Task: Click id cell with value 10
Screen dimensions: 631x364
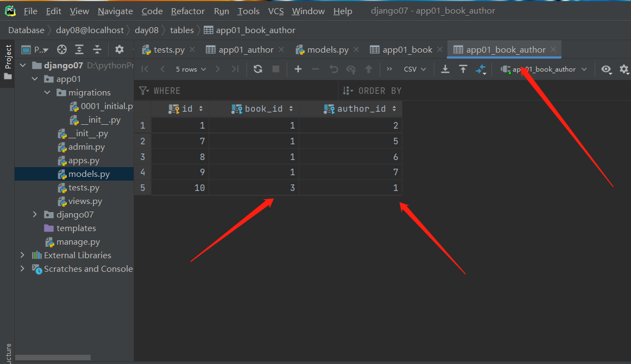Action: [180, 188]
